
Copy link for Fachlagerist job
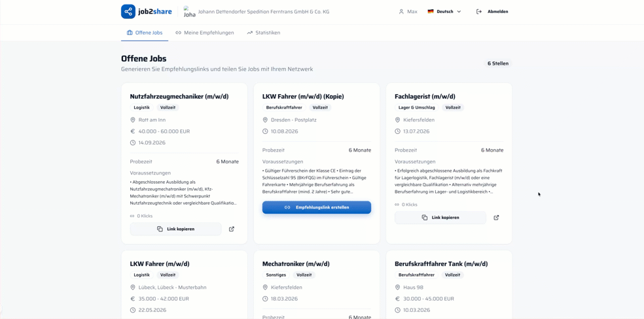(440, 217)
